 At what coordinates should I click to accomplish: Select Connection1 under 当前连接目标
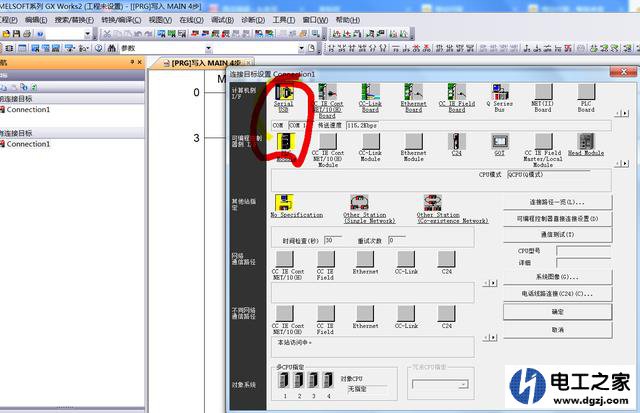pos(28,109)
